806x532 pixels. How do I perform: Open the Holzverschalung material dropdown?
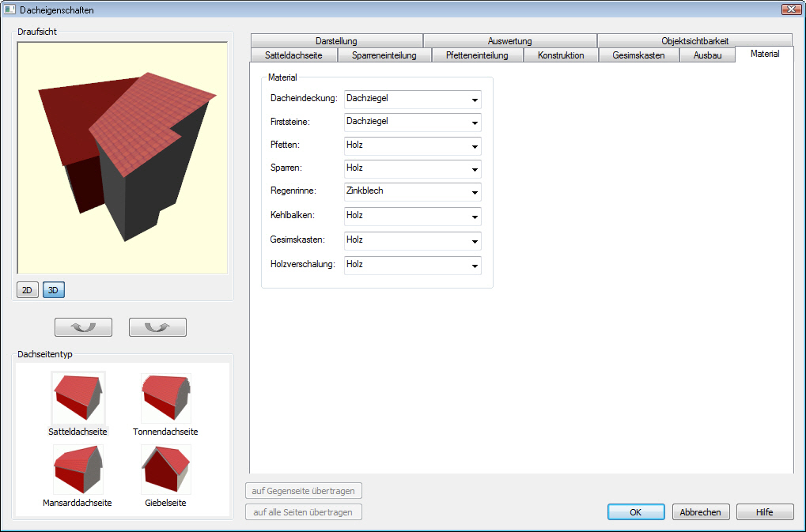pyautogui.click(x=413, y=266)
